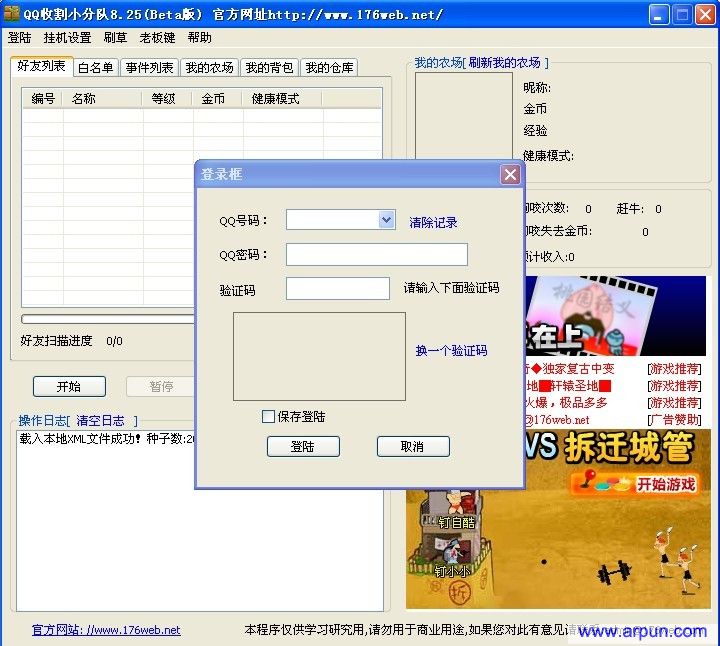Click the log line 载入本地XML文件成功
The height and width of the screenshot is (646, 720).
coord(106,439)
